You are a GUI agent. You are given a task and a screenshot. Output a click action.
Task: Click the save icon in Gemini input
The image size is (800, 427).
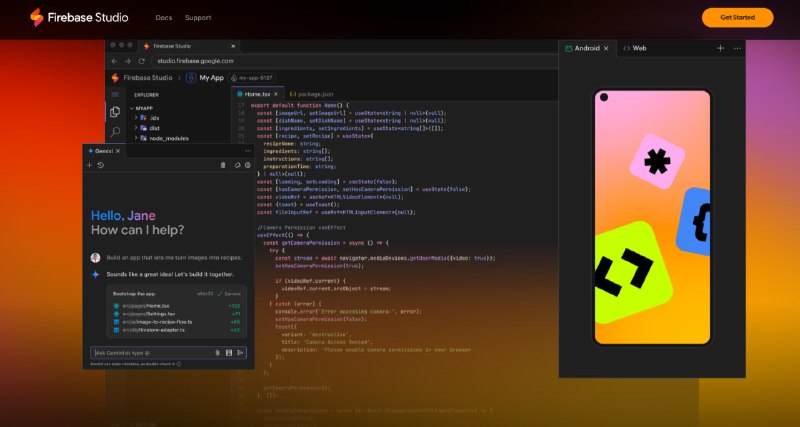coord(229,353)
